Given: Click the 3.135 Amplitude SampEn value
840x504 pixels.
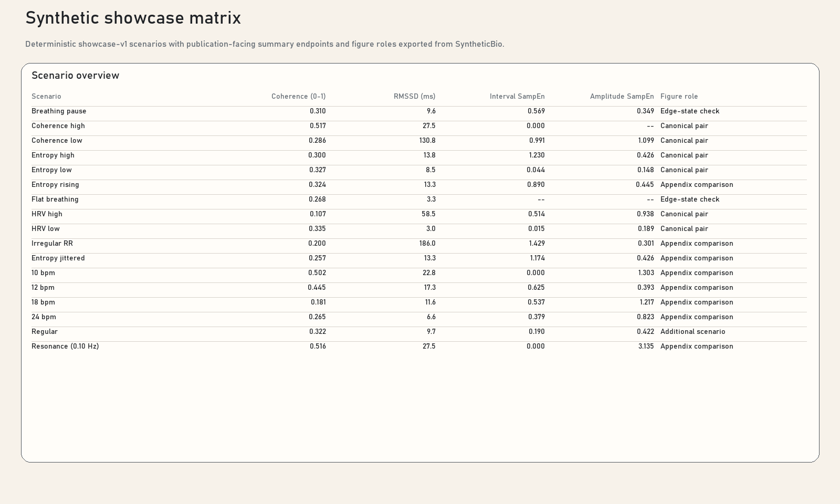Looking at the screenshot, I should tap(646, 346).
